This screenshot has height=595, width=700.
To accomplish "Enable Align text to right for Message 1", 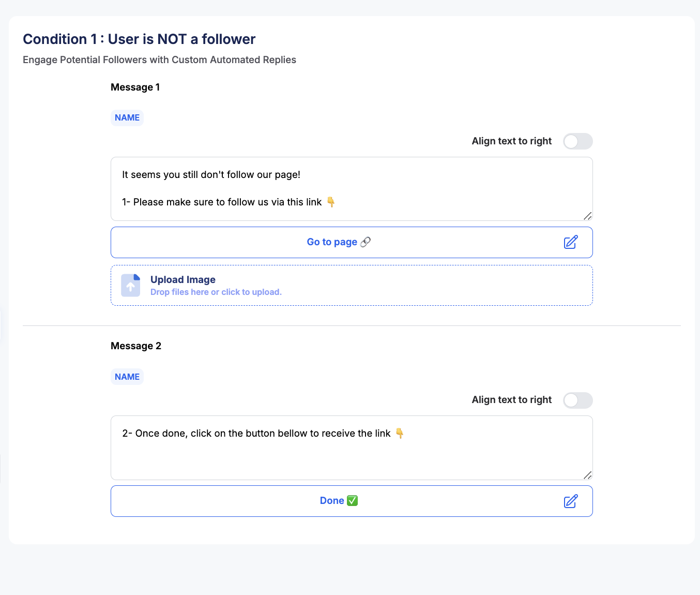I will tap(577, 141).
